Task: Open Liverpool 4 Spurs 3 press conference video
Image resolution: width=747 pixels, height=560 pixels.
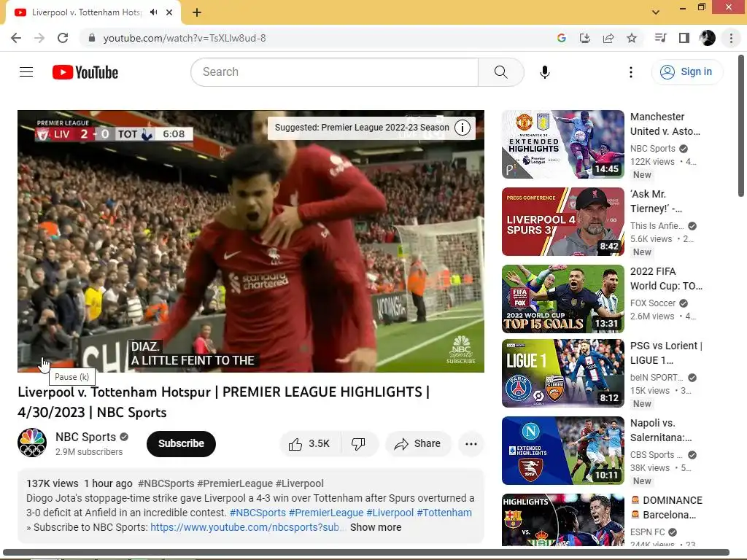Action: tap(562, 222)
